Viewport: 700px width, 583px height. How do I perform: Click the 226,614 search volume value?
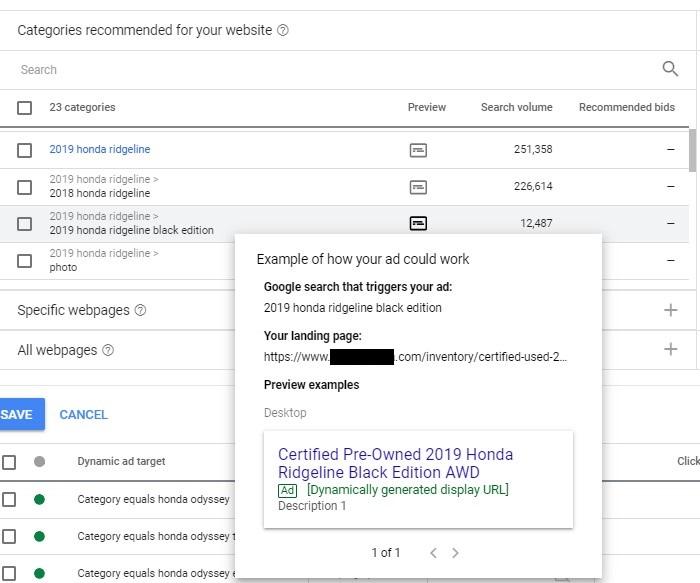pyautogui.click(x=533, y=186)
